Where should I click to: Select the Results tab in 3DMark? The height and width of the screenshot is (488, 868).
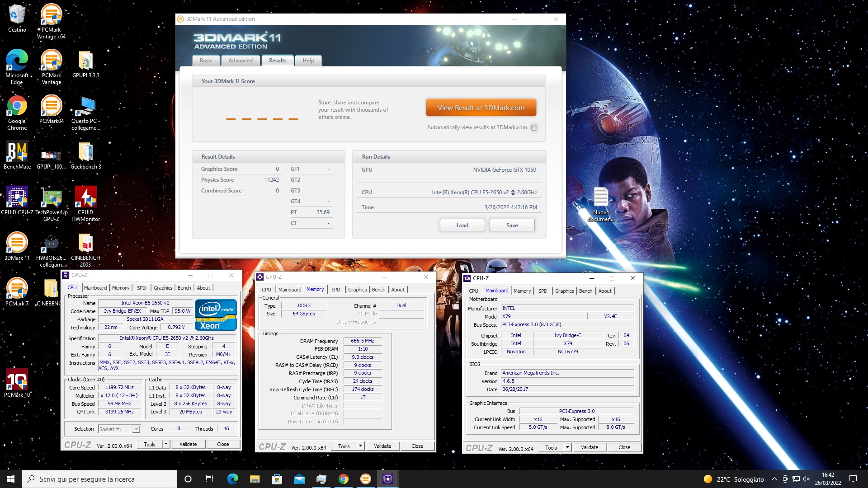point(278,61)
